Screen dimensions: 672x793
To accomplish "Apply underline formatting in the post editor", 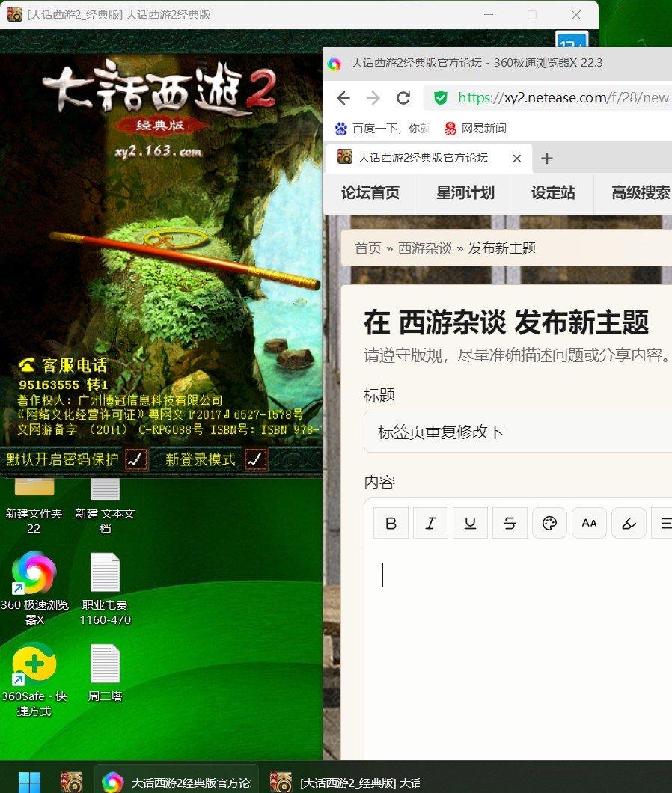I will [x=470, y=523].
